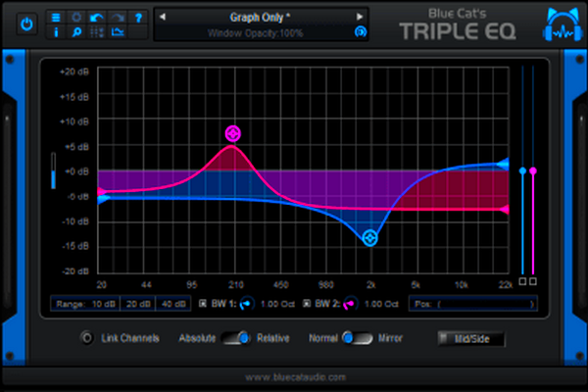588x392 pixels.
Task: Open the www.bluecataudio.com link
Action: pos(296,377)
